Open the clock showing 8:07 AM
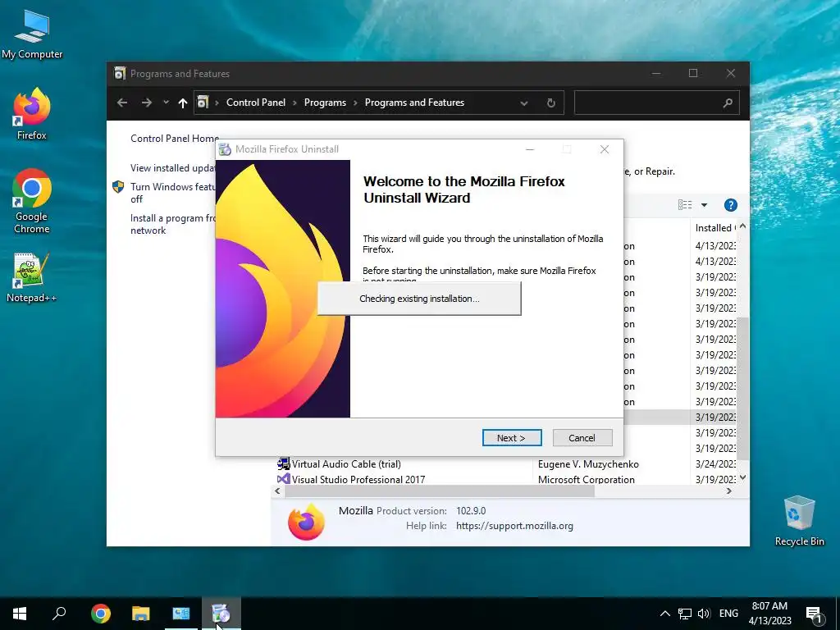Screen dimensions: 840x630 coord(769,614)
